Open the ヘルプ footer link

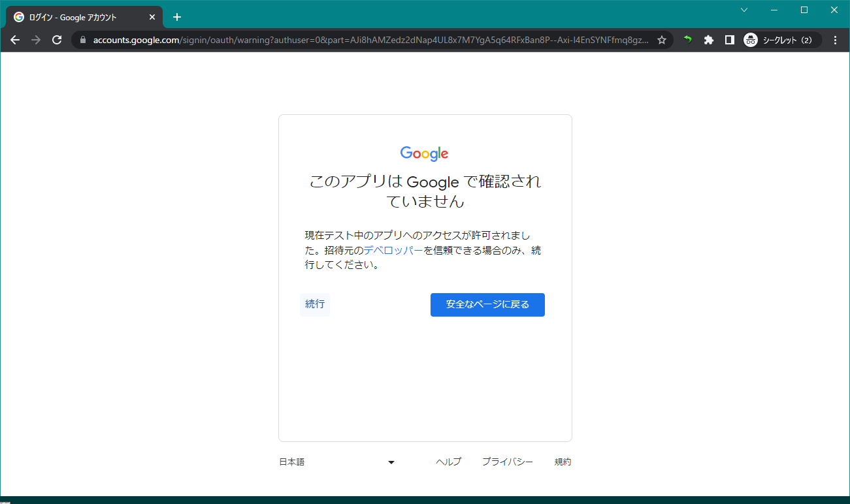[448, 462]
